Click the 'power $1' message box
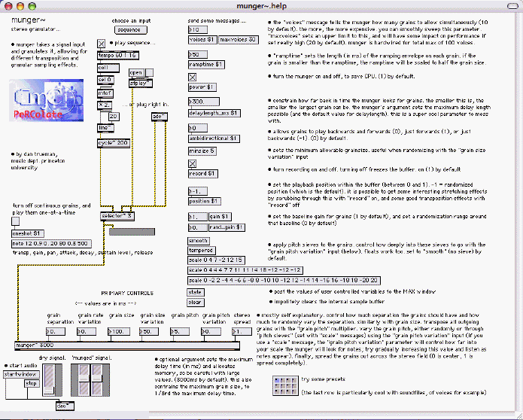The height and width of the screenshot is (420, 523). (202, 87)
